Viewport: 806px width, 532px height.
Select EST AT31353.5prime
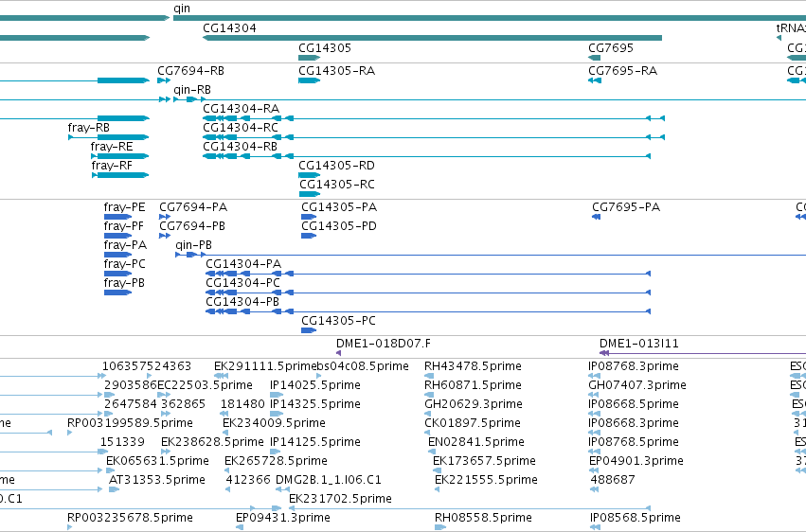[157, 481]
